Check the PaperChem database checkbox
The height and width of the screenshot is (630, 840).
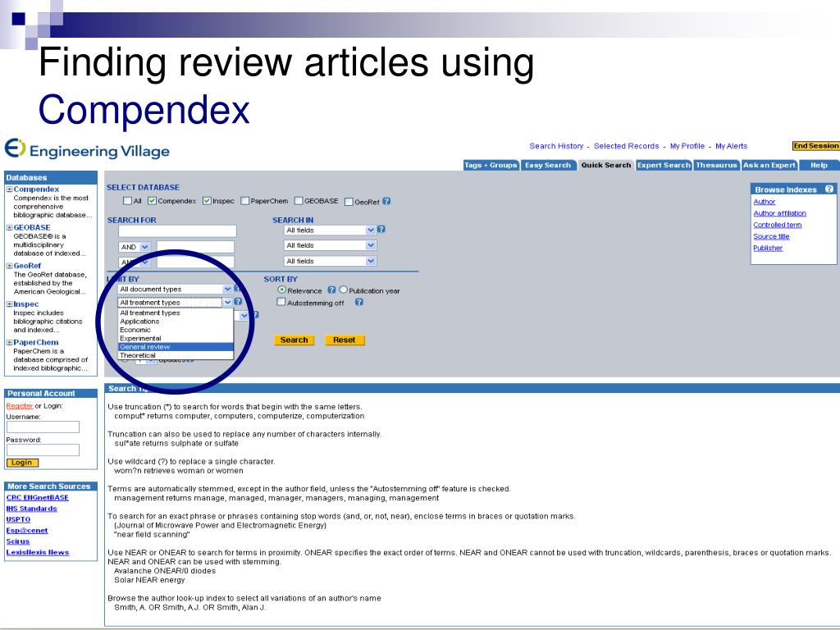pyautogui.click(x=244, y=201)
